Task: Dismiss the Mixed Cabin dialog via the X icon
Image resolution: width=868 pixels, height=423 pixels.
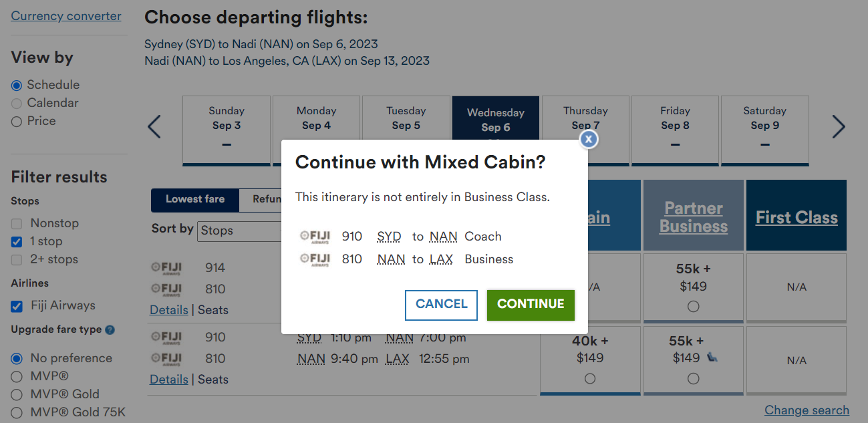Action: pyautogui.click(x=588, y=139)
